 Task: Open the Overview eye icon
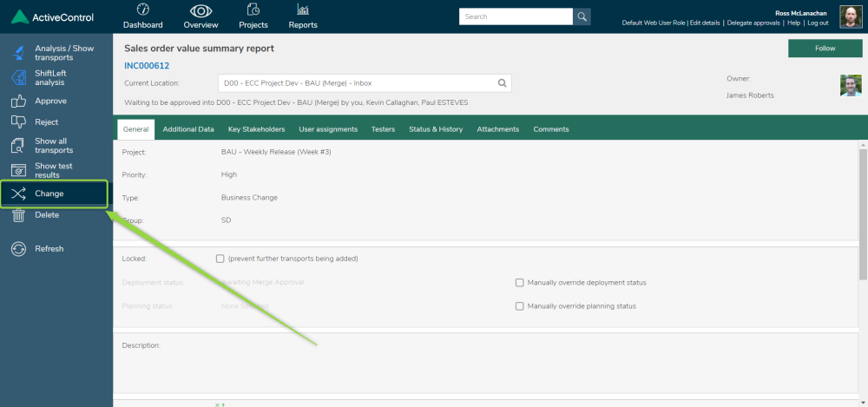coord(201,10)
